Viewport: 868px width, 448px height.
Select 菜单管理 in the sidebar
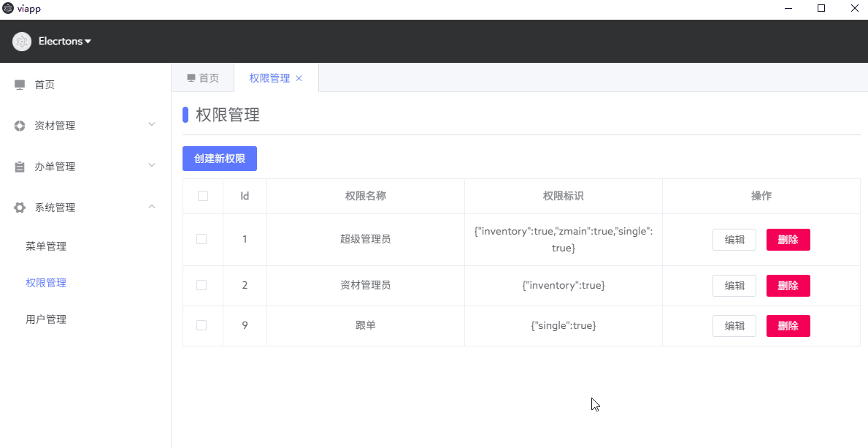46,246
